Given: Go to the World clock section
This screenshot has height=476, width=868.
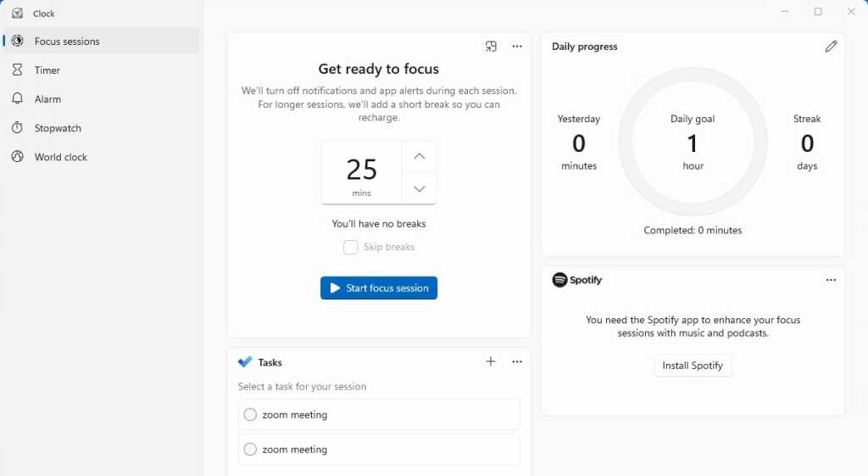Looking at the screenshot, I should [60, 157].
